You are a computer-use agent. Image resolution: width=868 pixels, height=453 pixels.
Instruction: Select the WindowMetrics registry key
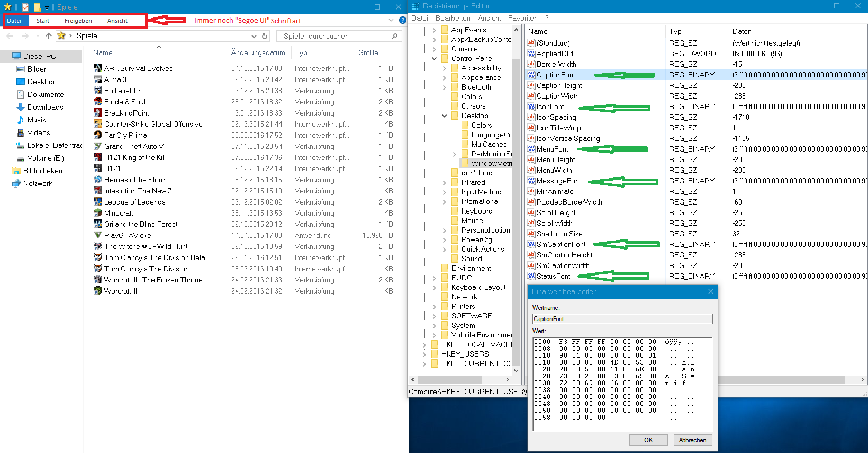(491, 163)
